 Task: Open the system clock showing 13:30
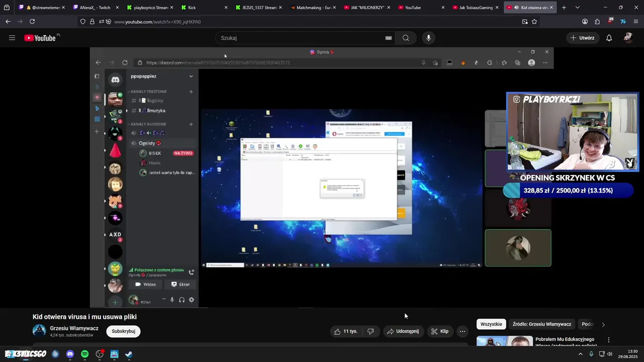tap(629, 354)
